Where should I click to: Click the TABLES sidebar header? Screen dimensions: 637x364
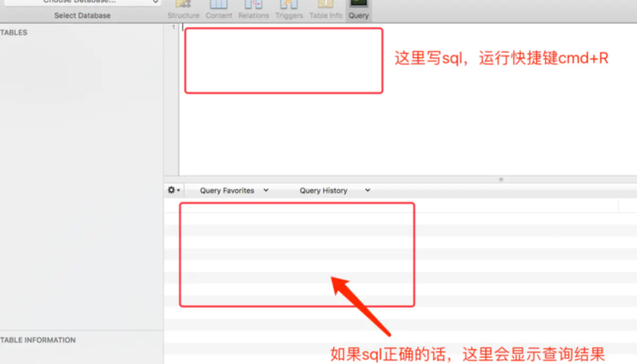[x=15, y=32]
